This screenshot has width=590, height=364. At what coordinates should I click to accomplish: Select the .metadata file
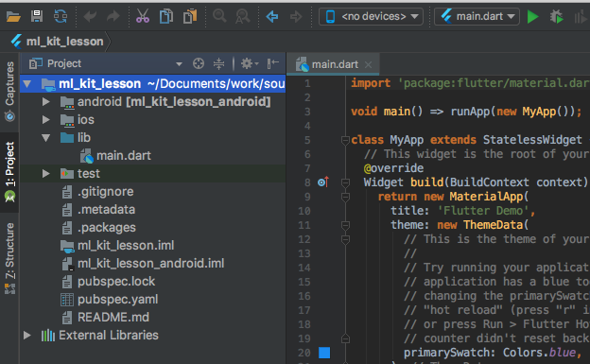(106, 209)
